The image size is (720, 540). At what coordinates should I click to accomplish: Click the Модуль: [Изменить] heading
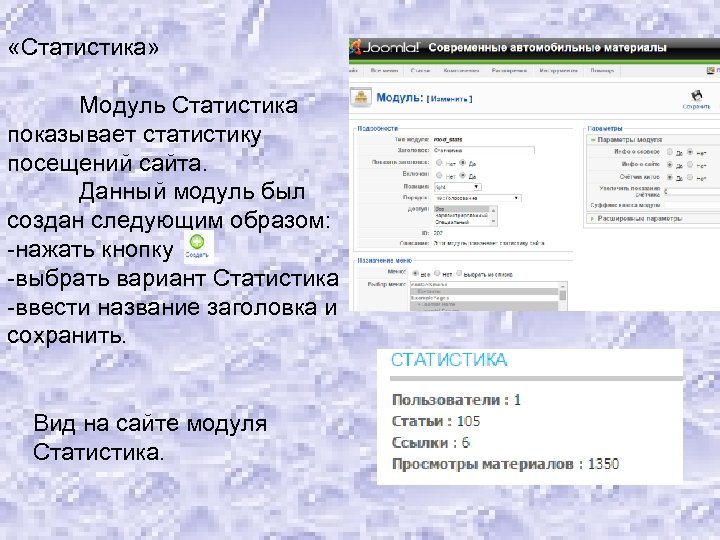coord(424,98)
